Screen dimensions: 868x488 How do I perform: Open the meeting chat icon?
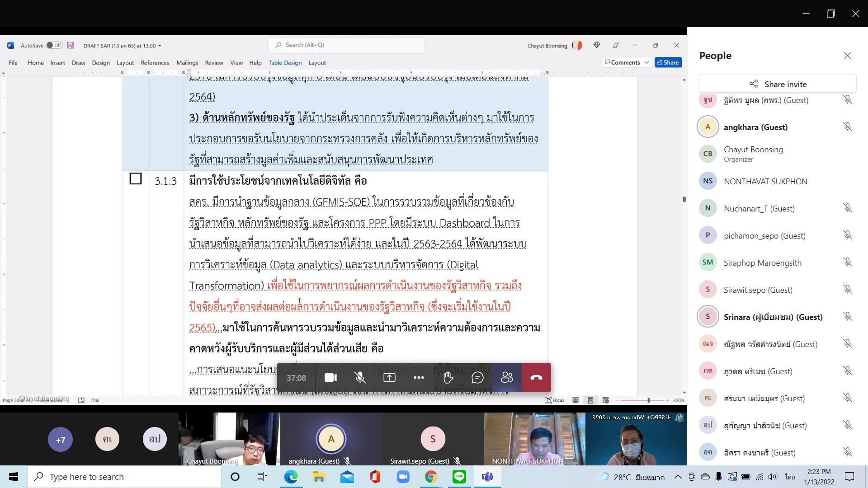tap(477, 378)
